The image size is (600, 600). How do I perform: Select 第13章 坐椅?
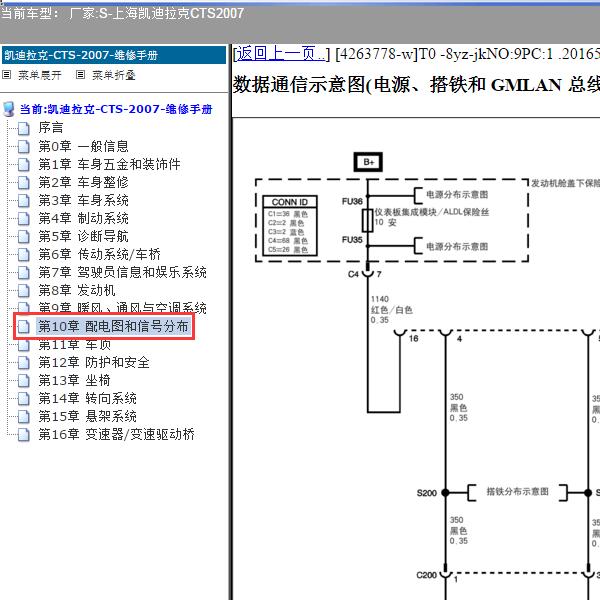coord(75,380)
